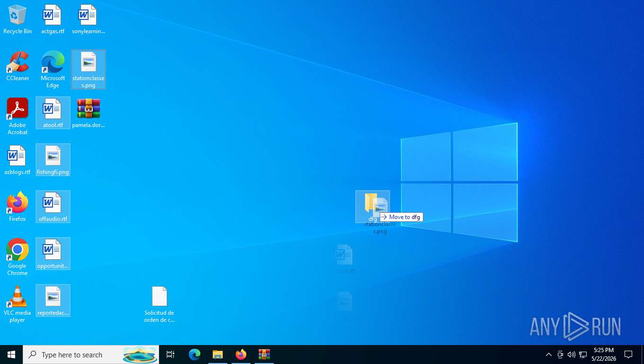Open WinRAR from the taskbar
This screenshot has height=364, width=644.
coord(264,355)
